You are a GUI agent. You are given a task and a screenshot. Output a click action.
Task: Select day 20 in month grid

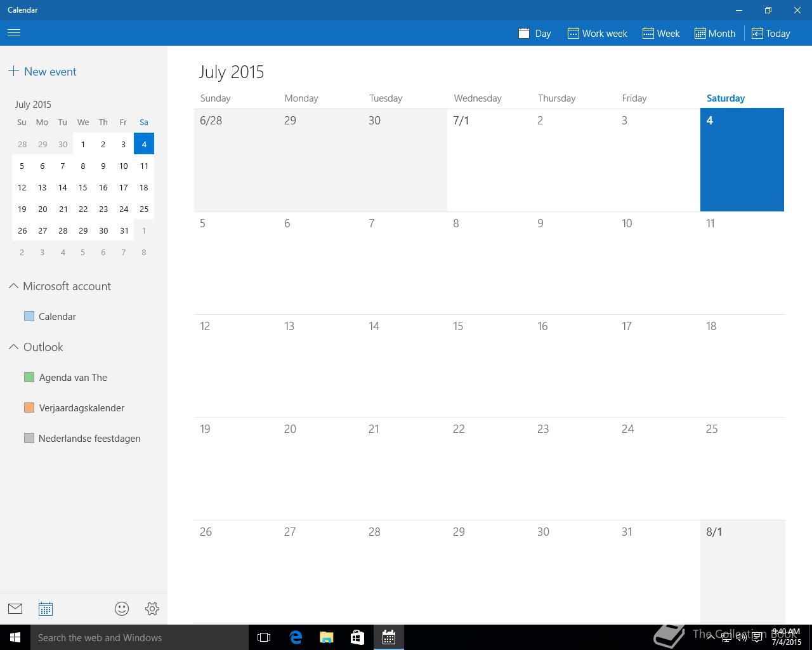coord(320,468)
